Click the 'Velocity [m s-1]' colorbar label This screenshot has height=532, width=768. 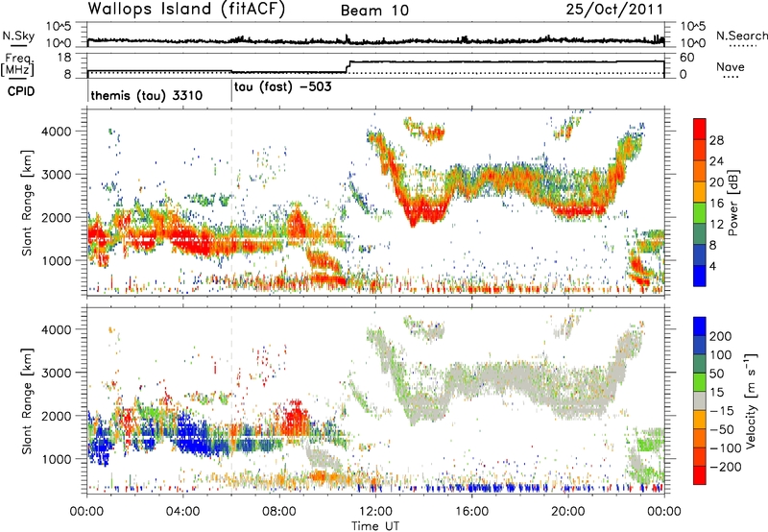[x=751, y=400]
